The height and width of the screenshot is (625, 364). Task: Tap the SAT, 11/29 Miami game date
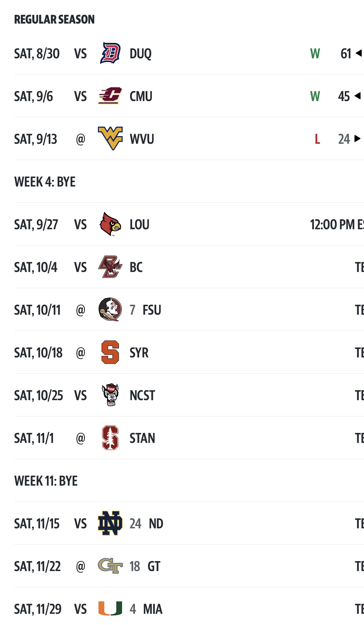pyautogui.click(x=38, y=609)
